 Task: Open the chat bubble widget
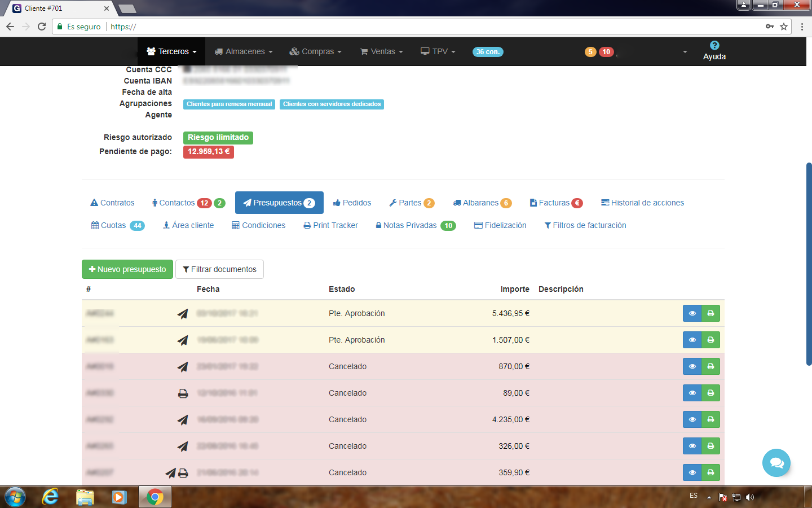tap(776, 463)
